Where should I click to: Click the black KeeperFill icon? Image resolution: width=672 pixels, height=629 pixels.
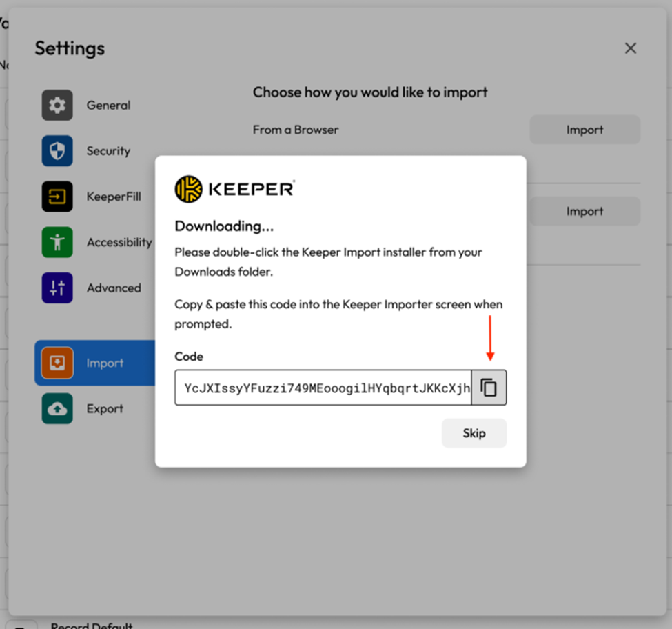57,197
